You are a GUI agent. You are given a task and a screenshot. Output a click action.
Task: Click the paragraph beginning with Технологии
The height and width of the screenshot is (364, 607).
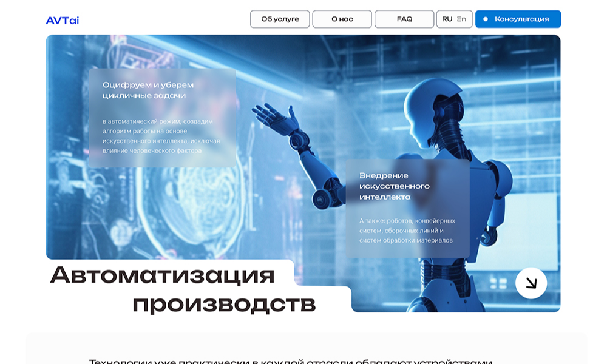click(290, 361)
